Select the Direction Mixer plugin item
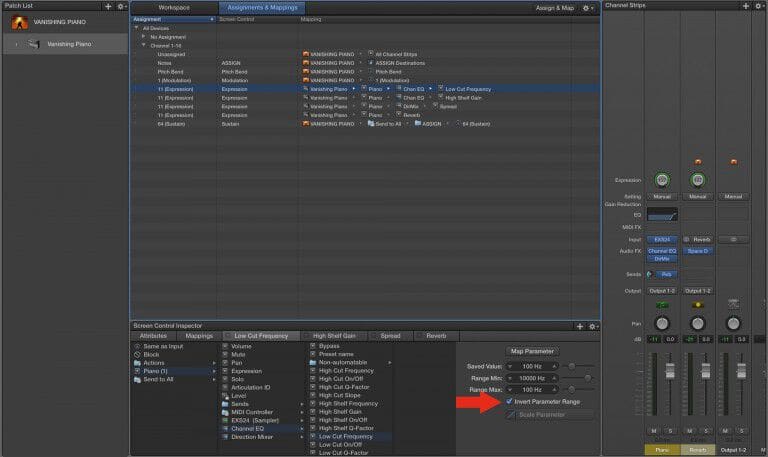The width and height of the screenshot is (768, 457). pos(252,437)
